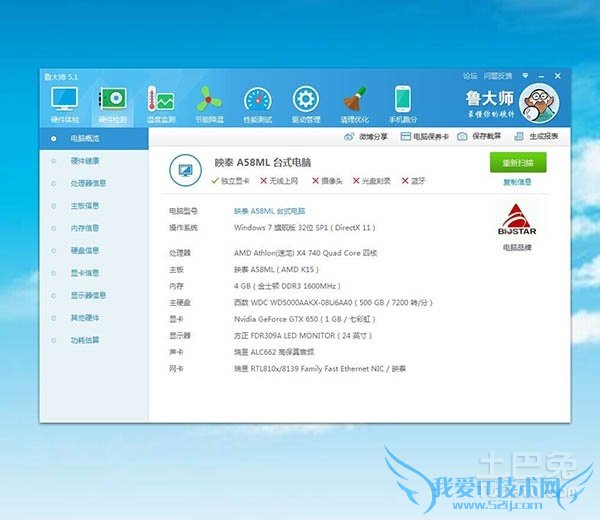Click the 摄像头 unavailable indicator
600x520 pixels.
tap(327, 181)
